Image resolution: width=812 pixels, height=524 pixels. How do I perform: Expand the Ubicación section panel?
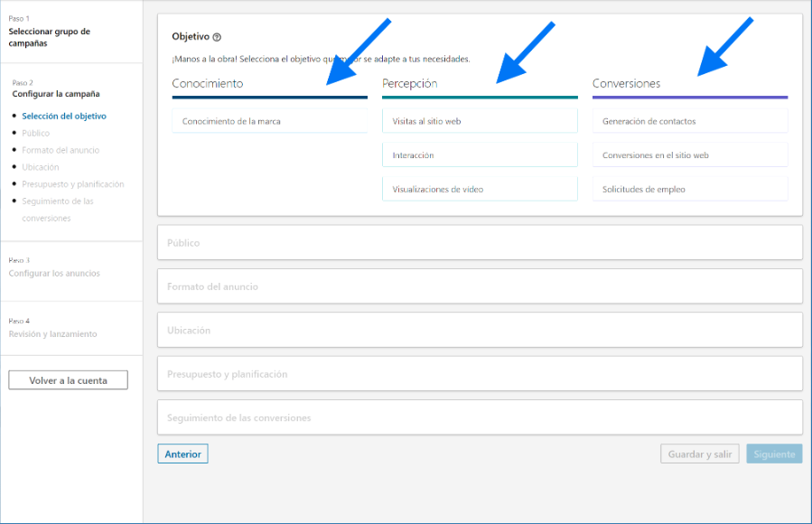pos(480,331)
